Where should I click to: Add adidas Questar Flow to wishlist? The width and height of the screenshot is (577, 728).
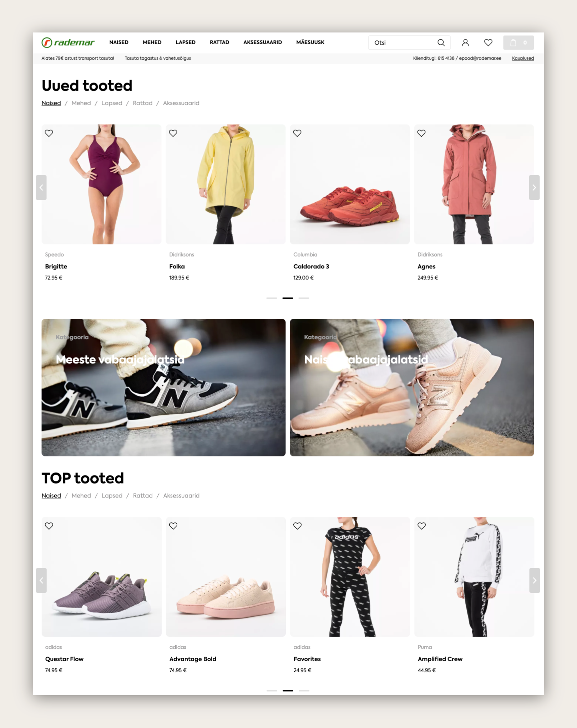tap(49, 526)
